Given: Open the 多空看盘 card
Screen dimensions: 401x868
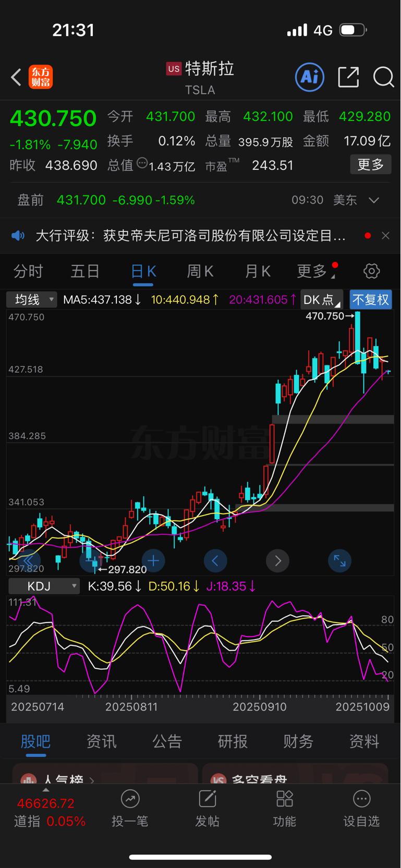Looking at the screenshot, I should [295, 774].
